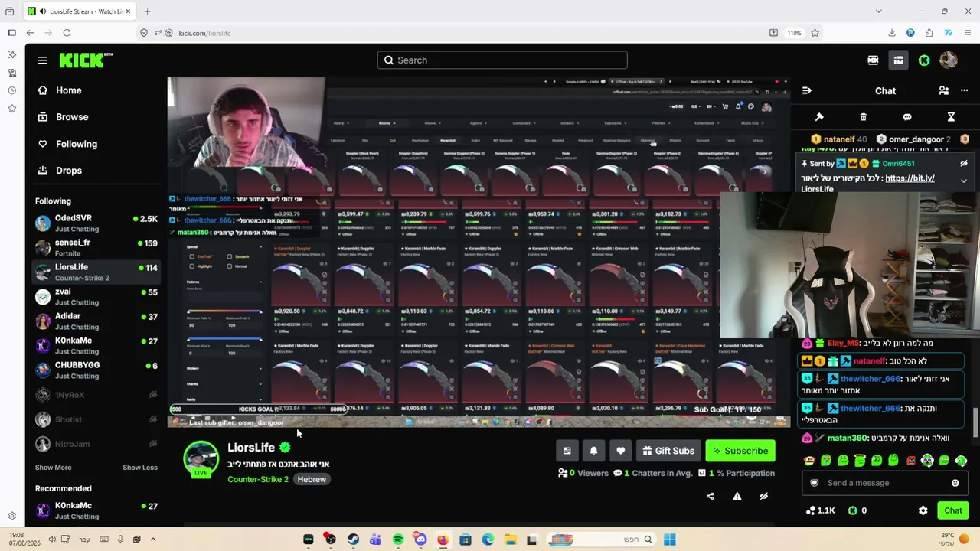This screenshot has height=551, width=980.
Task: Open the chat three-dot options menu
Action: click(965, 90)
